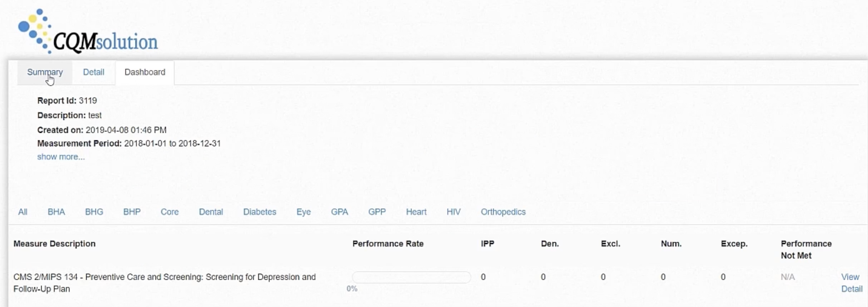Filter measures by BHG category
The width and height of the screenshot is (868, 307).
tap(94, 212)
